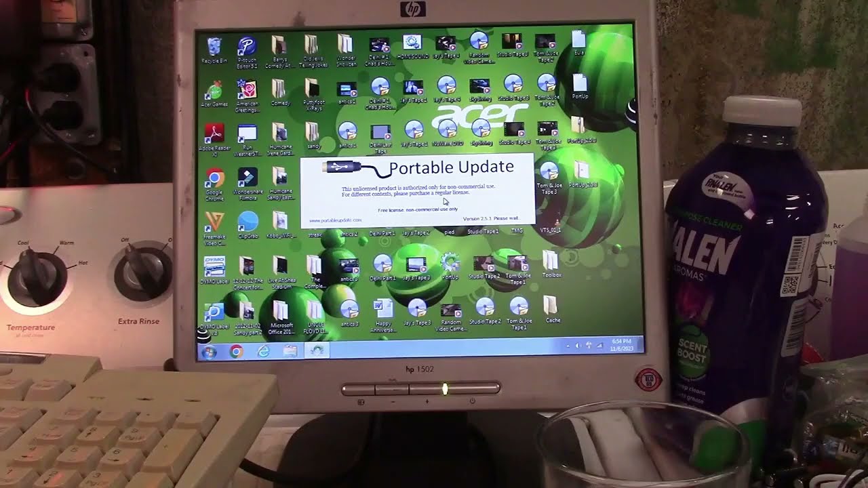Select the antics1 disc icon

point(347,133)
